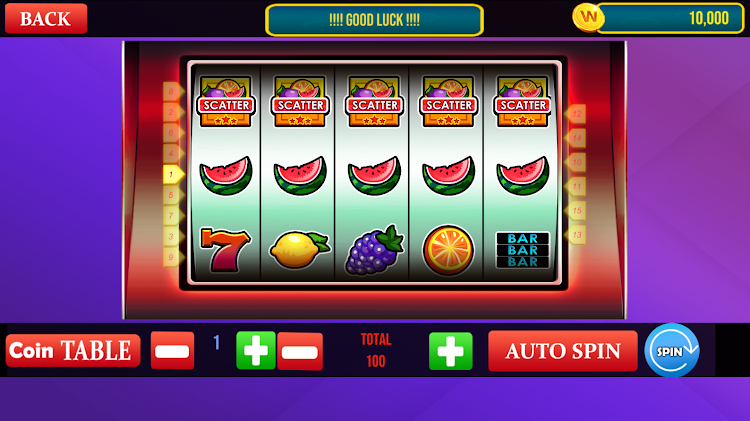Image resolution: width=750 pixels, height=421 pixels.
Task: Tap the gold W coin icon
Action: pyautogui.click(x=588, y=18)
